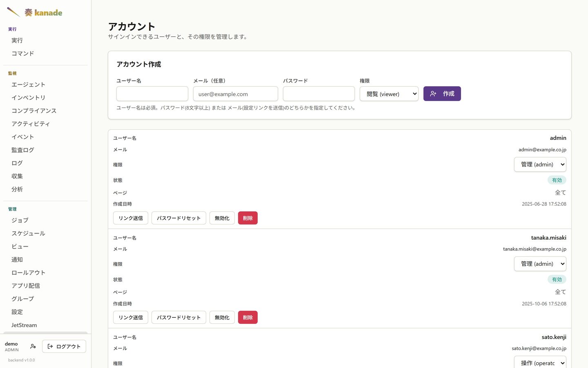Open アプリ配信 page

click(45, 286)
